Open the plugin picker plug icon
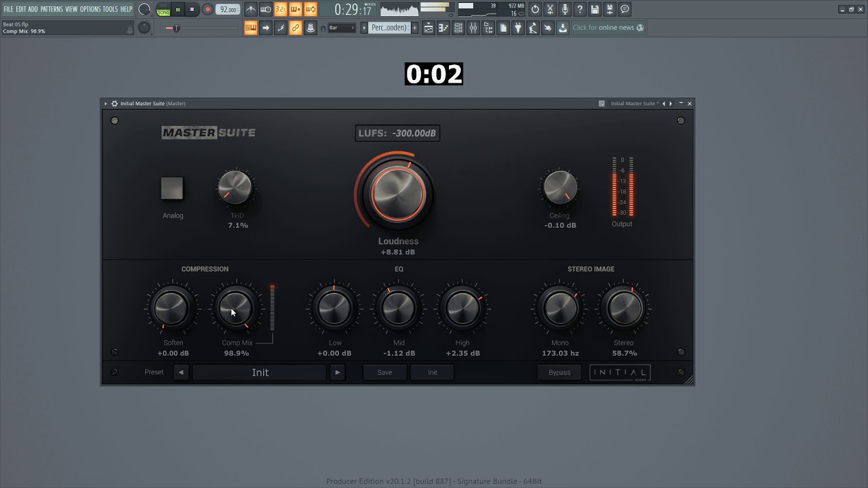 (x=518, y=28)
